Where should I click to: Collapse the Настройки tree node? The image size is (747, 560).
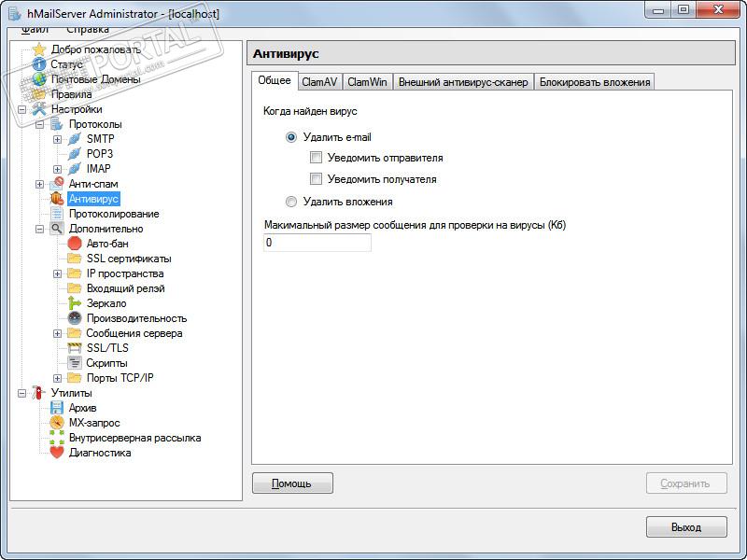click(x=21, y=109)
